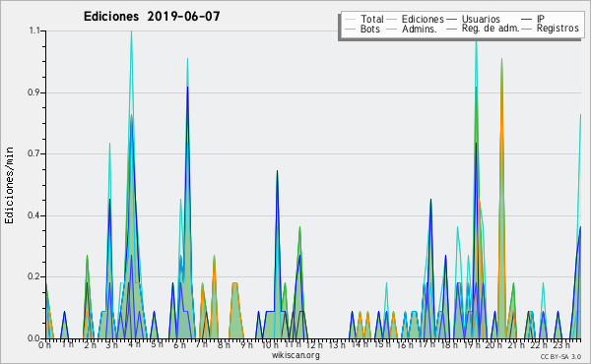This screenshot has height=364, width=591.
Task: Click the Bots orange legend line
Action: 350,29
